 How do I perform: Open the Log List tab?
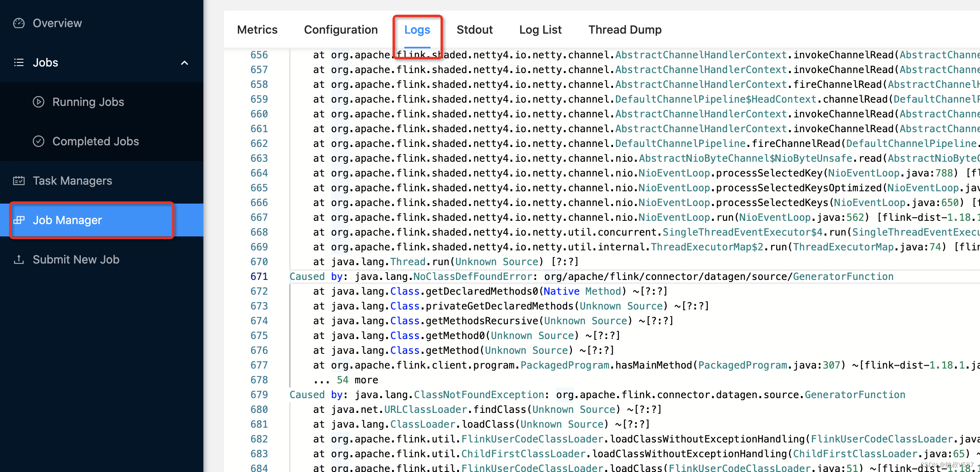tap(540, 30)
